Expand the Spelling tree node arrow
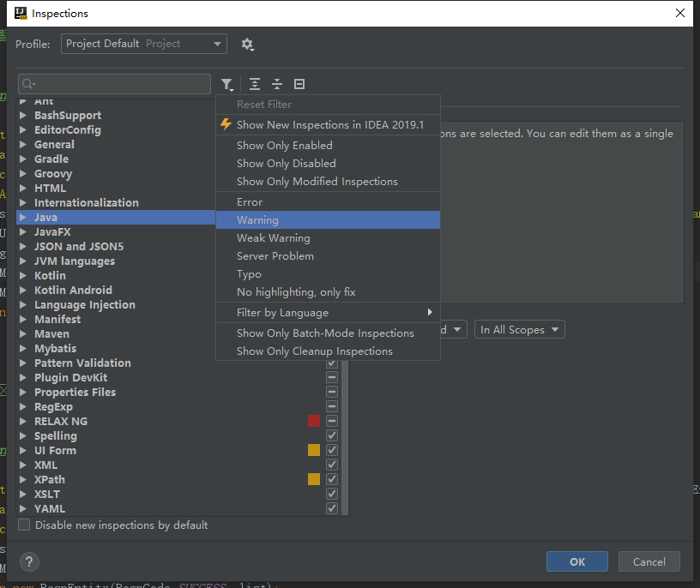 pyautogui.click(x=23, y=436)
